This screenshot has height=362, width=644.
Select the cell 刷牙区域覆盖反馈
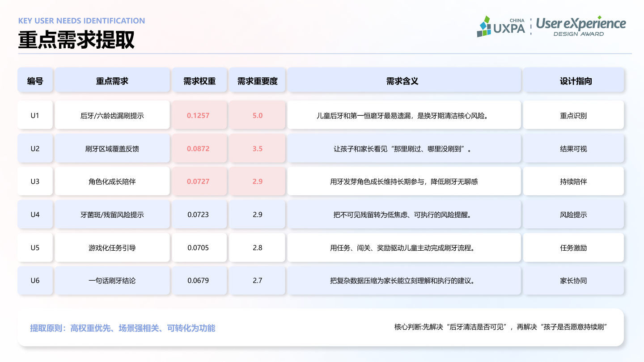tap(112, 148)
